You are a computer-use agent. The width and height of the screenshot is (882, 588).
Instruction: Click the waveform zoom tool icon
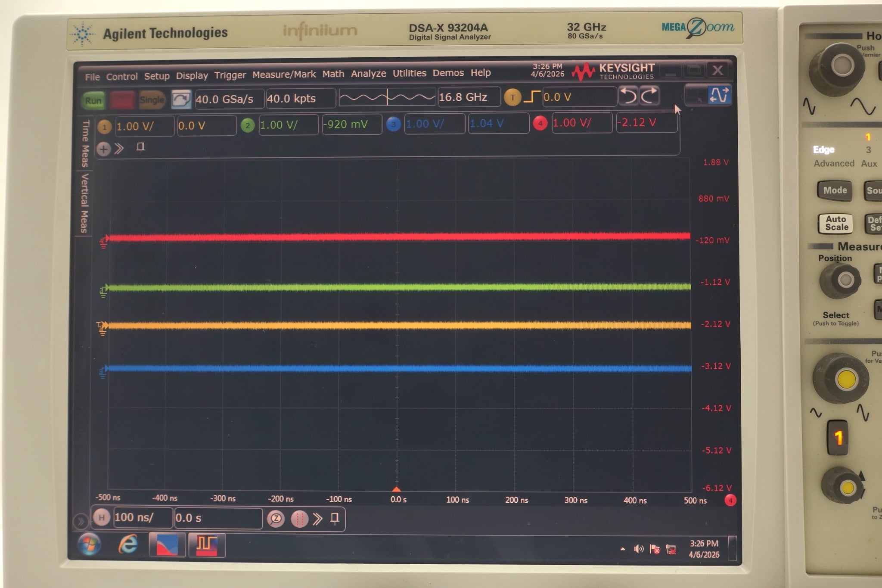pos(719,95)
